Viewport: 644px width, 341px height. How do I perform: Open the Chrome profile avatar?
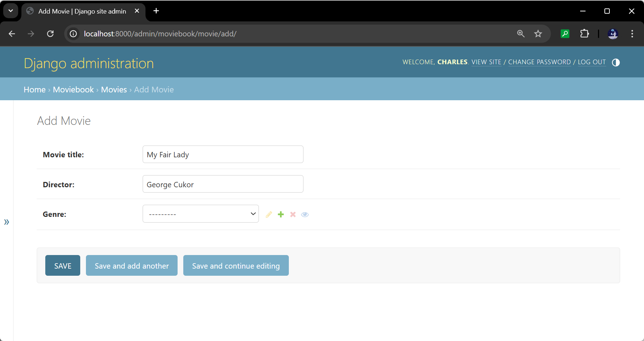pyautogui.click(x=613, y=34)
